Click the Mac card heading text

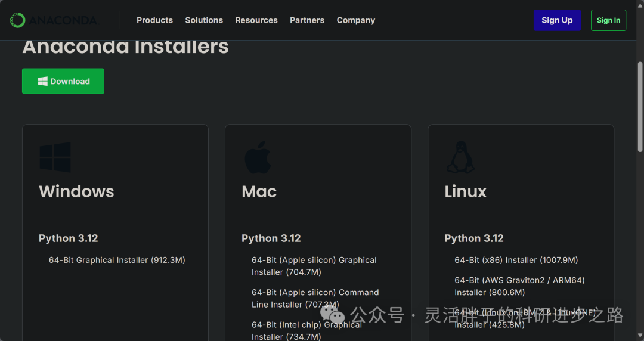click(x=259, y=191)
